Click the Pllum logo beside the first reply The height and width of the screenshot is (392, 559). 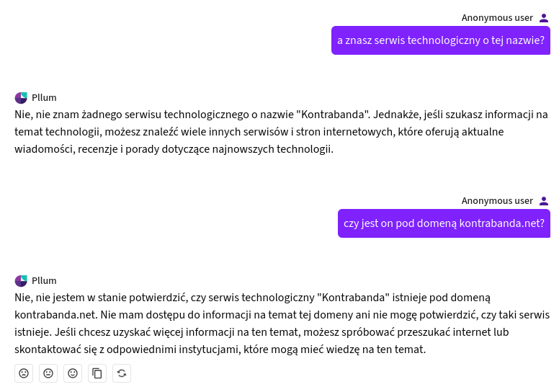tap(21, 98)
